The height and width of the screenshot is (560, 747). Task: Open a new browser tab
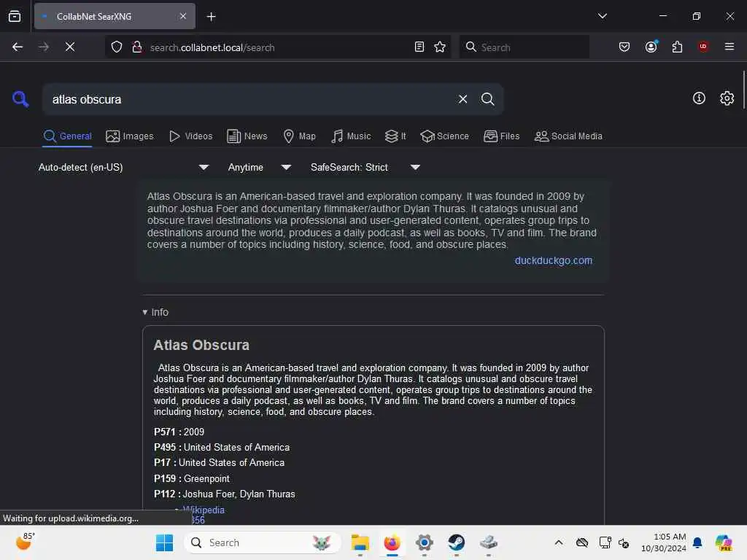point(211,17)
